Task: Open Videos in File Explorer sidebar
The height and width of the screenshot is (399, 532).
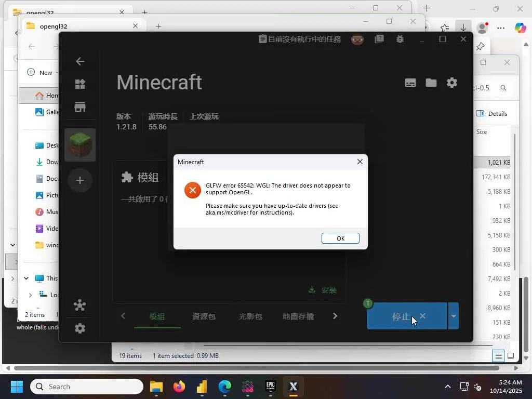Action: tap(46, 229)
